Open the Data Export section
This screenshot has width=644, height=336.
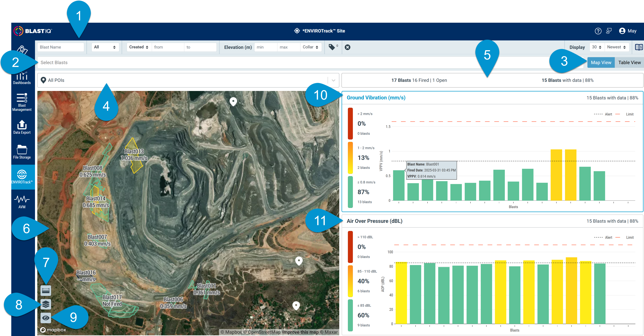pos(22,127)
